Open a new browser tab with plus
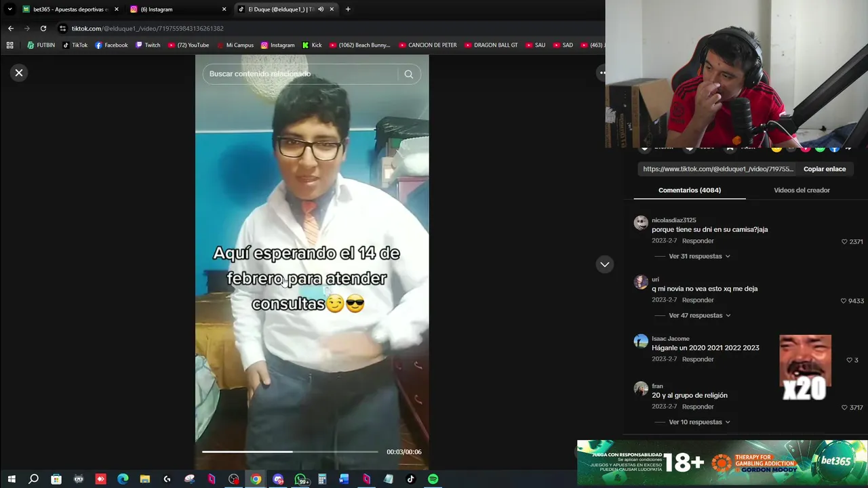The width and height of the screenshot is (868, 488). pyautogui.click(x=348, y=9)
